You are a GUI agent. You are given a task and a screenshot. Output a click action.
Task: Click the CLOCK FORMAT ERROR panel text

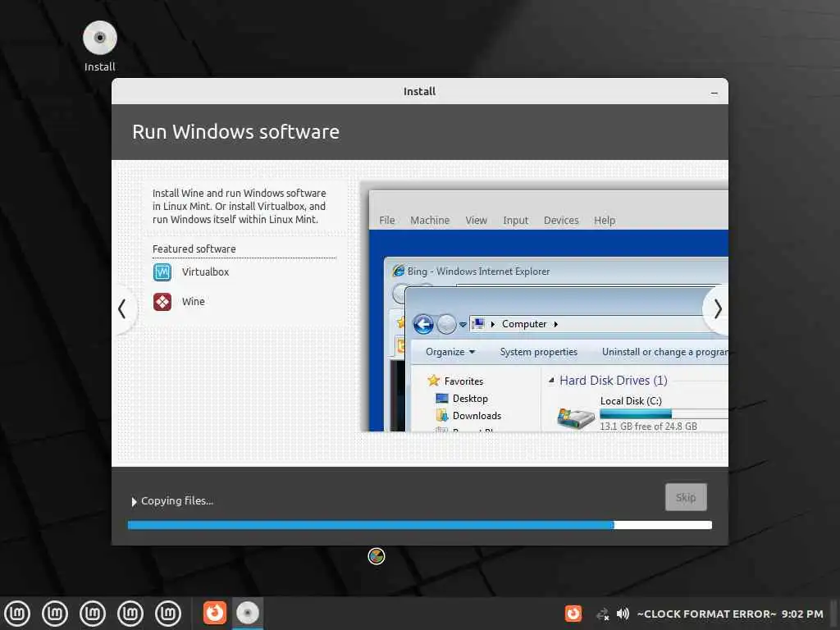(x=706, y=614)
